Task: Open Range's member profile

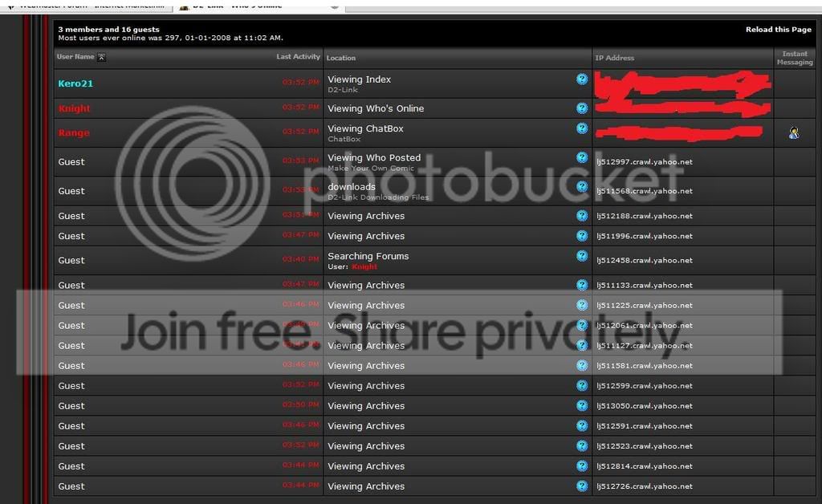Action: click(73, 132)
